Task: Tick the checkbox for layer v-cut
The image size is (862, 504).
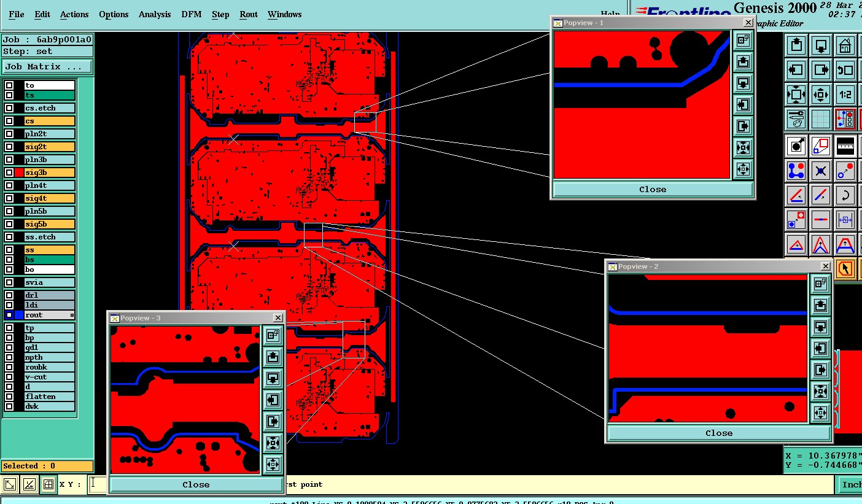Action: (9, 377)
